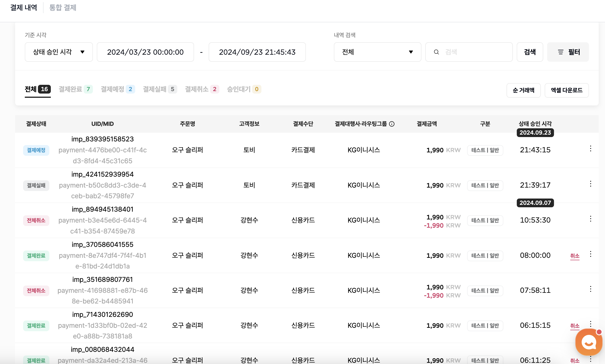
Task: Open more options for imp_839395158523 row
Action: click(590, 149)
